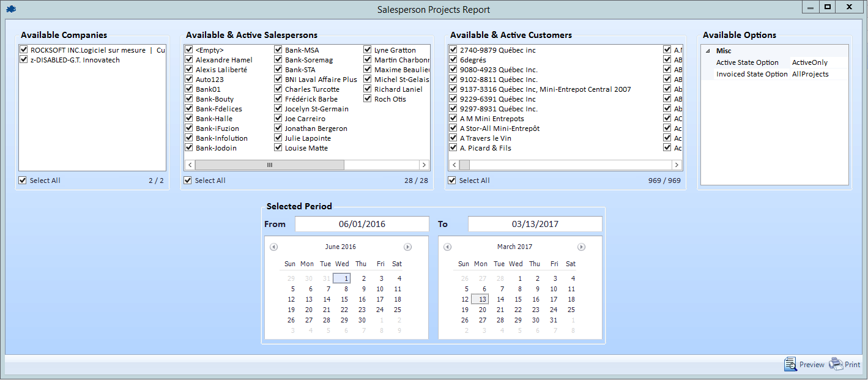The height and width of the screenshot is (380, 868).
Task: Click the March 2017 calendar month header
Action: click(514, 247)
